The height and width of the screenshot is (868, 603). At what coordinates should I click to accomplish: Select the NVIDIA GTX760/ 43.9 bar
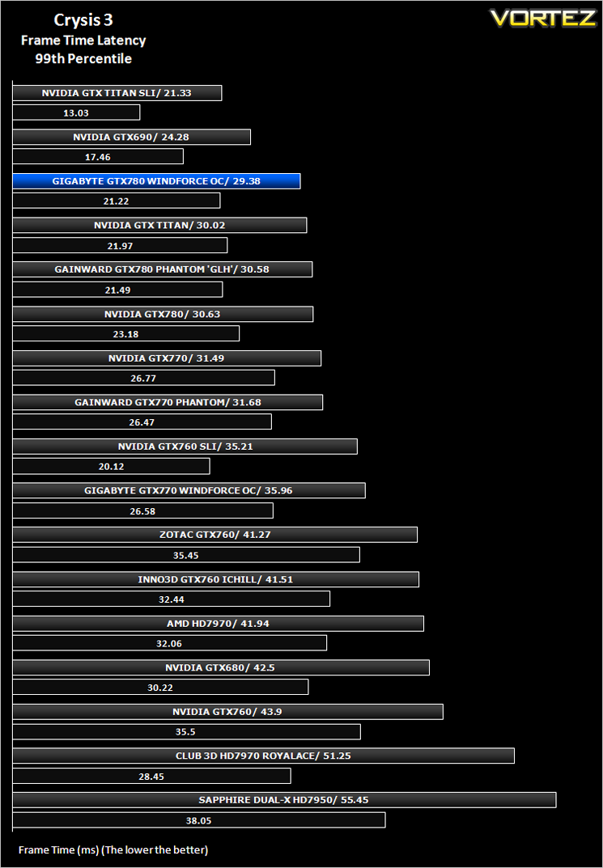[227, 711]
